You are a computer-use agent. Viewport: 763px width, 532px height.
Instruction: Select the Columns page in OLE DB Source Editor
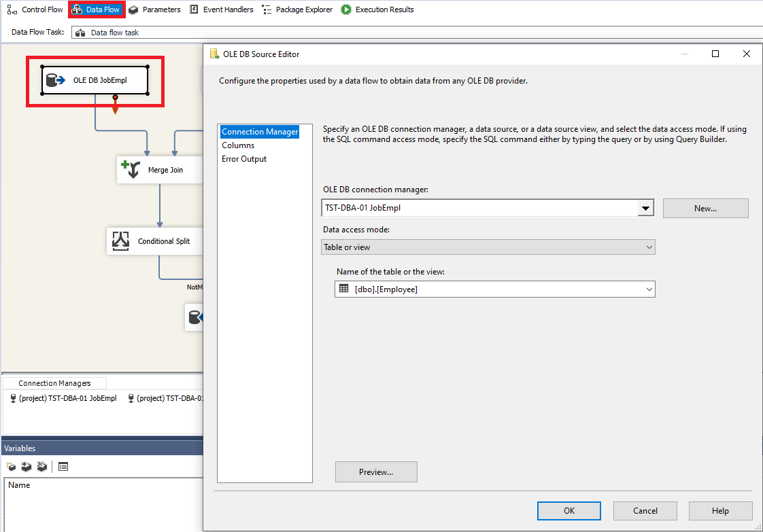pos(238,145)
